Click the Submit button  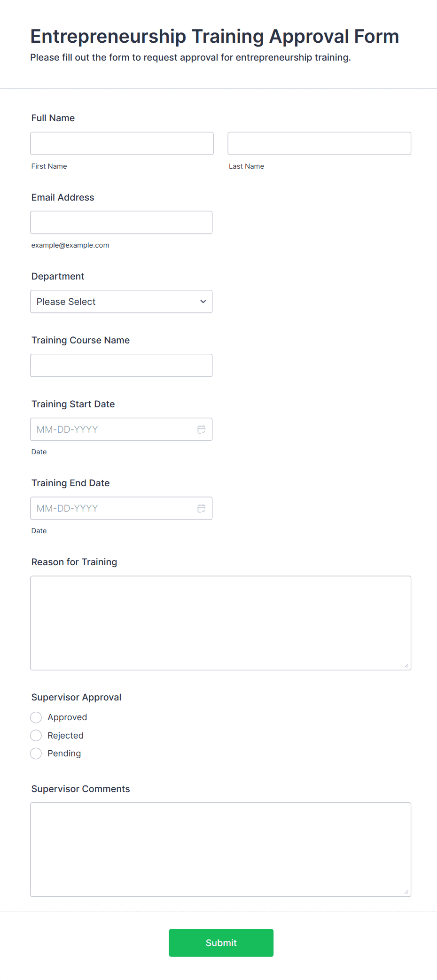pos(221,943)
